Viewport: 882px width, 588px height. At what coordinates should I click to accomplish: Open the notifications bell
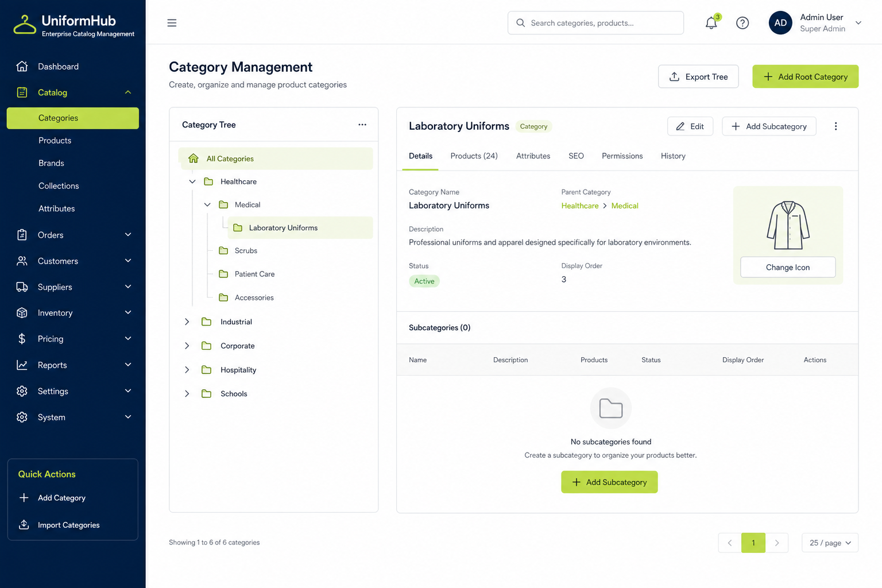point(711,23)
